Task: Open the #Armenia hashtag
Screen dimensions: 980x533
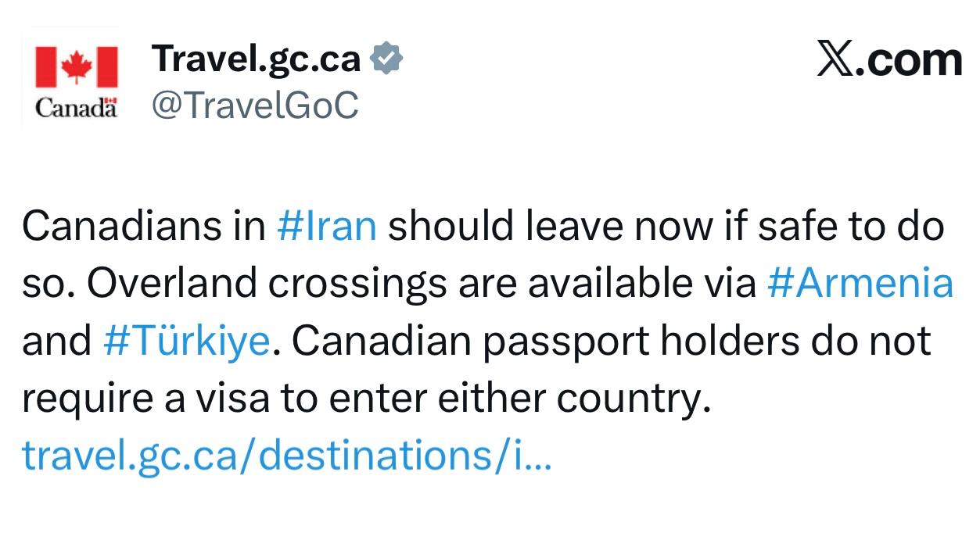Action: (x=860, y=284)
